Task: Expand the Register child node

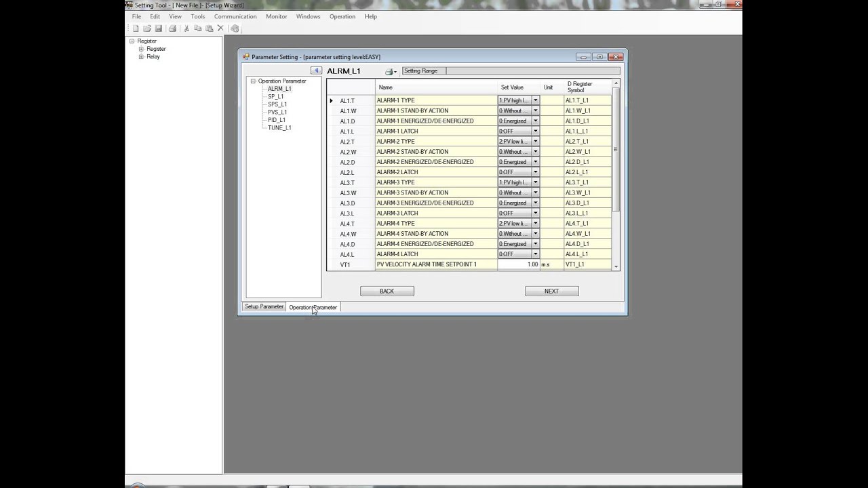Action: (141, 49)
